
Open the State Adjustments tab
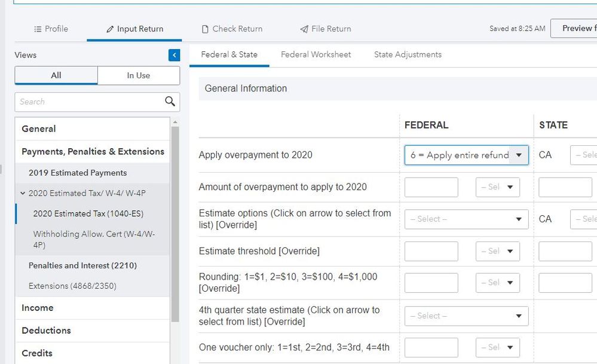click(x=408, y=54)
